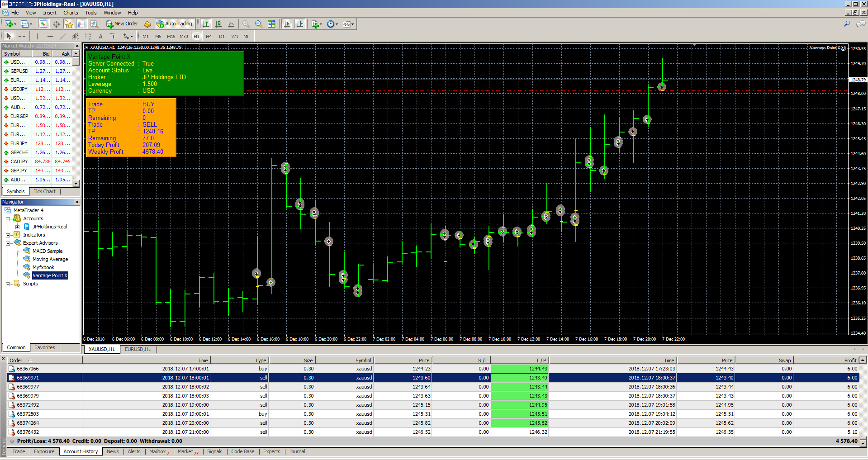Select the H4 timeframe button
This screenshot has height=460, width=868.
click(x=209, y=36)
